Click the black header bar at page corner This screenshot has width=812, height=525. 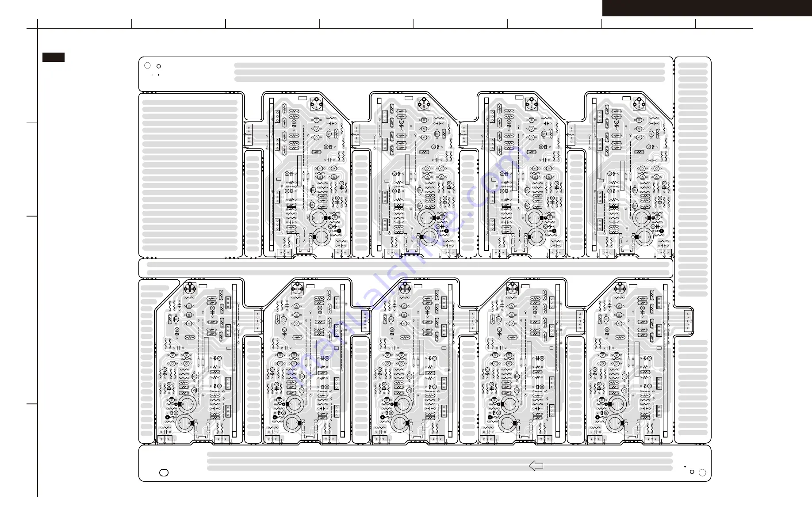(x=707, y=8)
